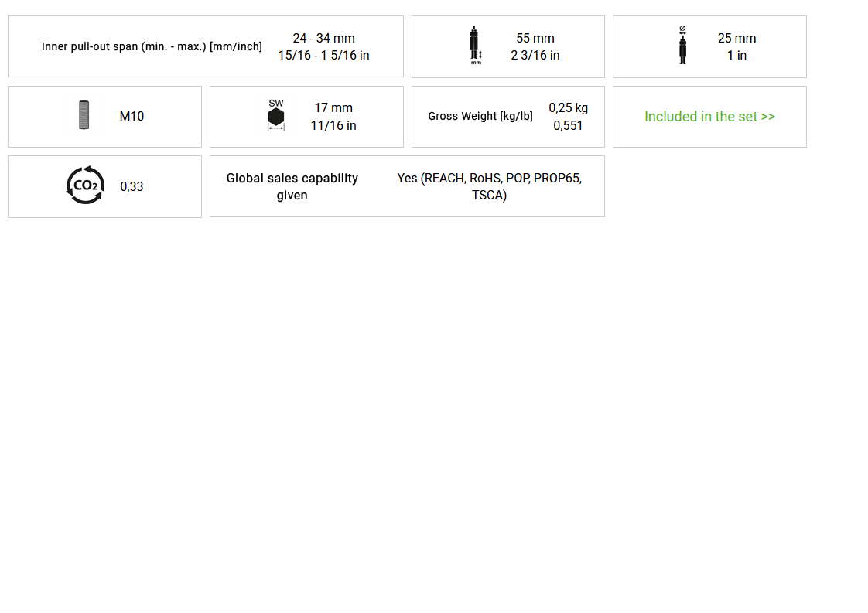Click the '17 mm' wrench size value
868x613 pixels.
point(333,108)
